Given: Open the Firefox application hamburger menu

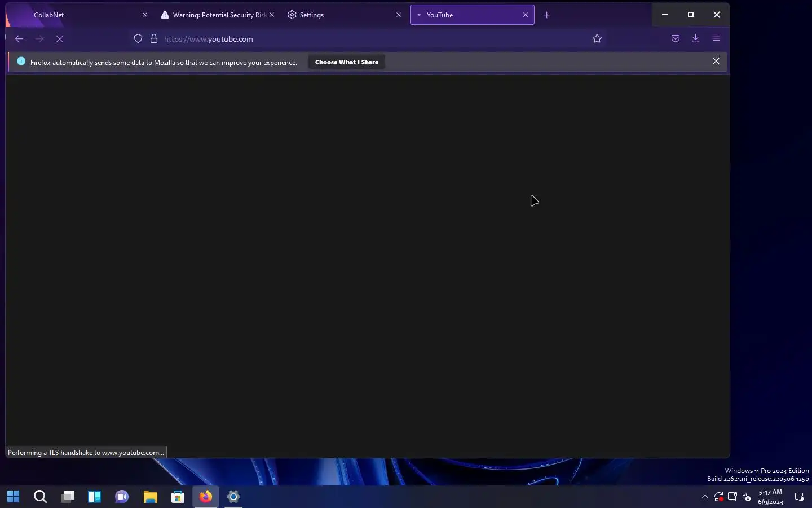Looking at the screenshot, I should pyautogui.click(x=716, y=38).
